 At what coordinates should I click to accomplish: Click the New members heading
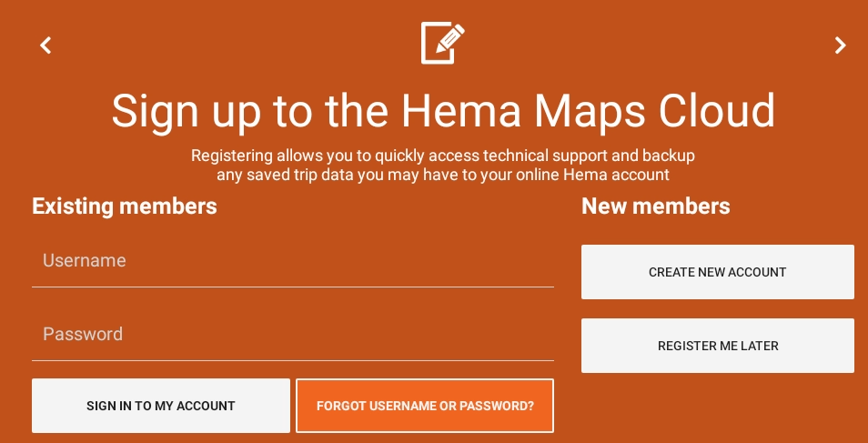coord(655,206)
